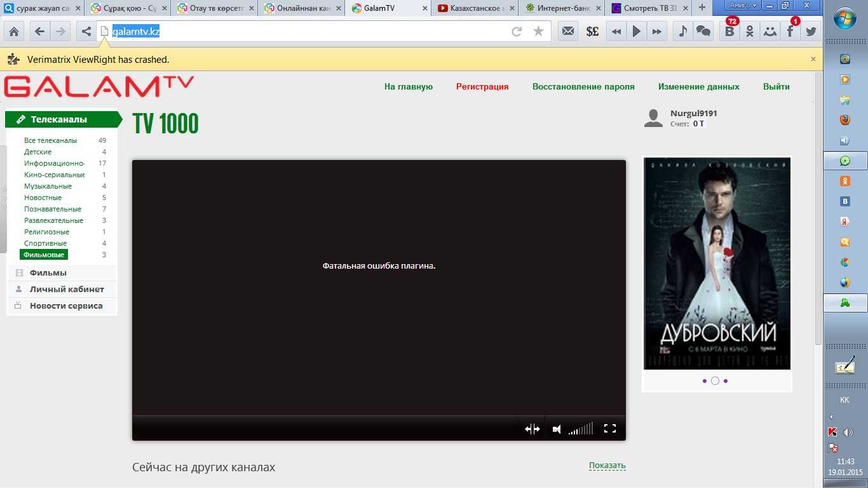This screenshot has width=868, height=489.
Task: Toggle the player width stretch button
Action: (532, 429)
